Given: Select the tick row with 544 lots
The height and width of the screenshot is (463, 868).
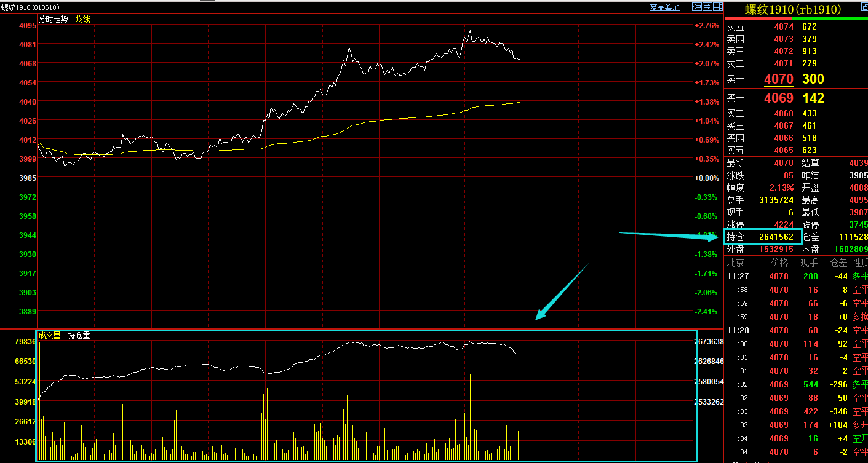Looking at the screenshot, I should click(x=796, y=384).
